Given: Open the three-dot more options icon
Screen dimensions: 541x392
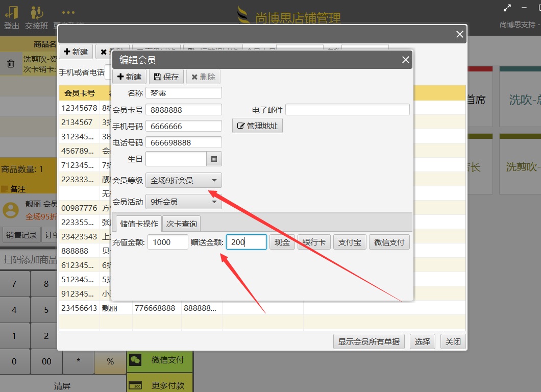Looking at the screenshot, I should (x=68, y=13).
